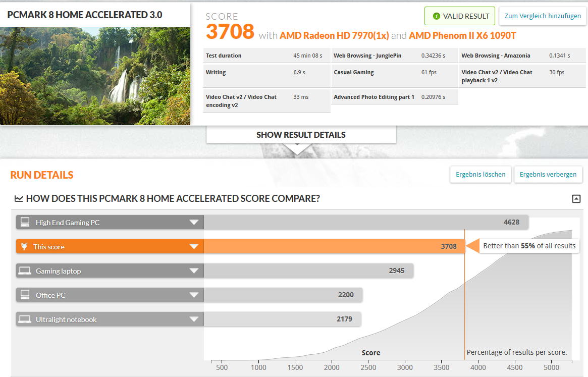Click the trophy icon on This score
Image resolution: width=588 pixels, height=377 pixels.
click(x=24, y=246)
